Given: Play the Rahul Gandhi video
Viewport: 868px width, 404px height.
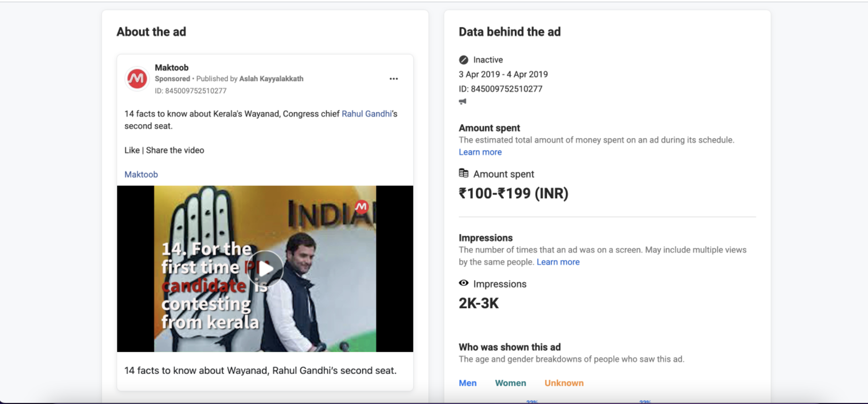Looking at the screenshot, I should (x=265, y=269).
